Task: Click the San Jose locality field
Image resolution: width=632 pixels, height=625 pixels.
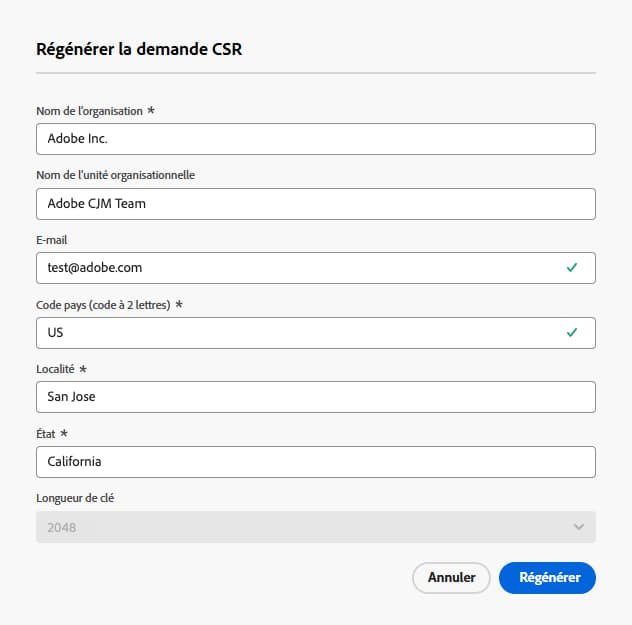Action: (x=315, y=397)
